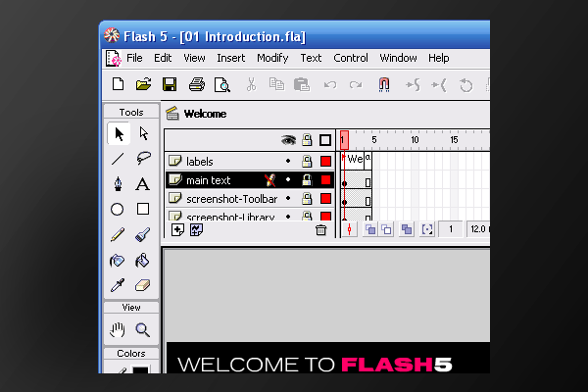
Task: Click the Open folder toolbar icon
Action: (144, 84)
